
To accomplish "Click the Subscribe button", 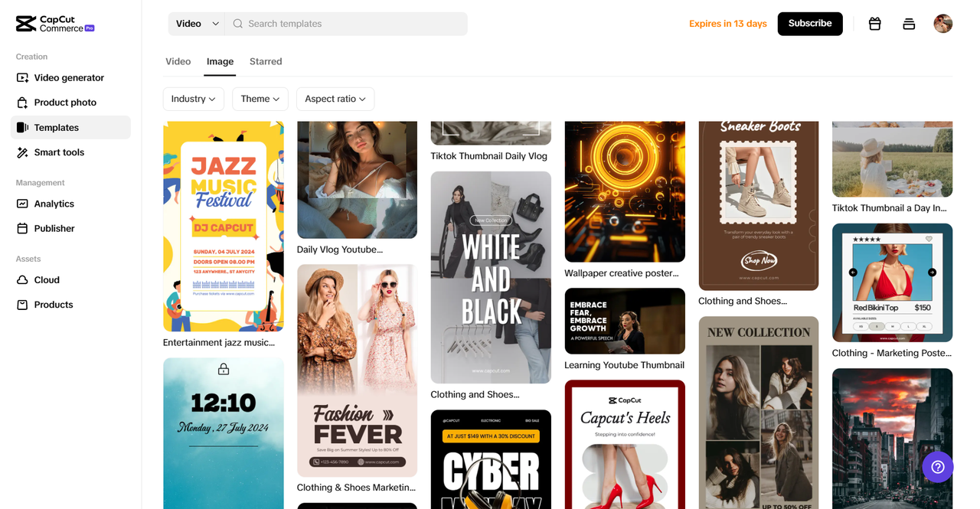I will point(810,24).
